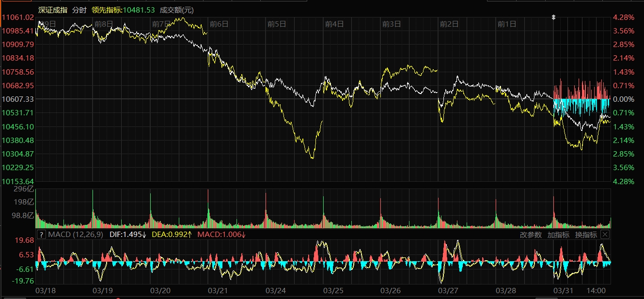Click the 改参数 button
This screenshot has height=299, width=644.
[531, 235]
